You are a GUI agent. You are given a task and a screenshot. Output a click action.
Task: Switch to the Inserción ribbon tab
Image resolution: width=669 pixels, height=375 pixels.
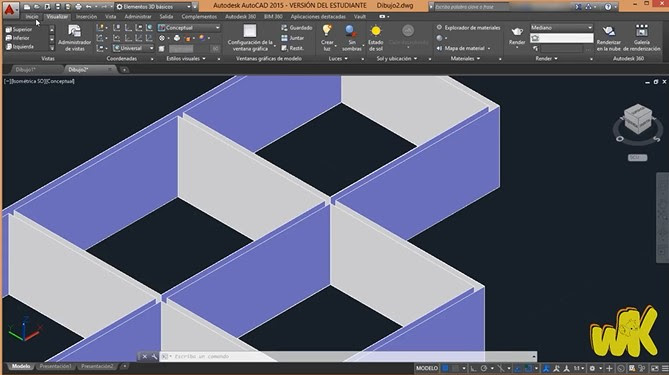[x=86, y=17]
